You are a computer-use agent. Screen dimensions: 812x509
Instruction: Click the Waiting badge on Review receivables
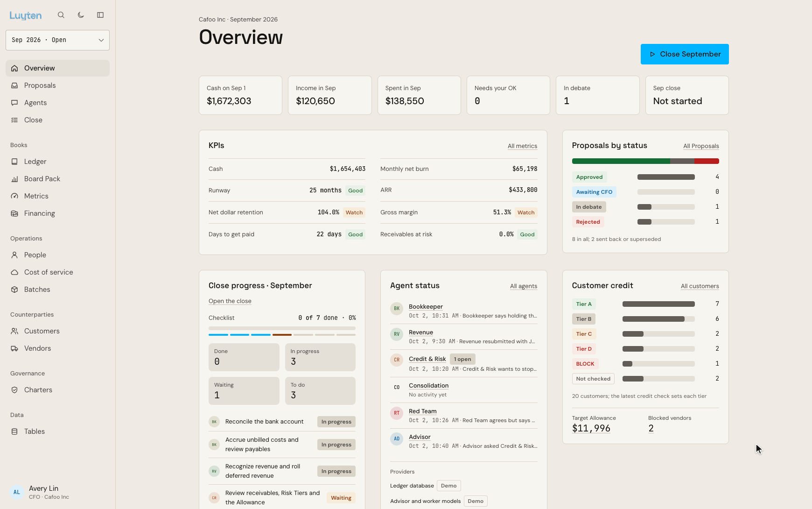click(341, 498)
